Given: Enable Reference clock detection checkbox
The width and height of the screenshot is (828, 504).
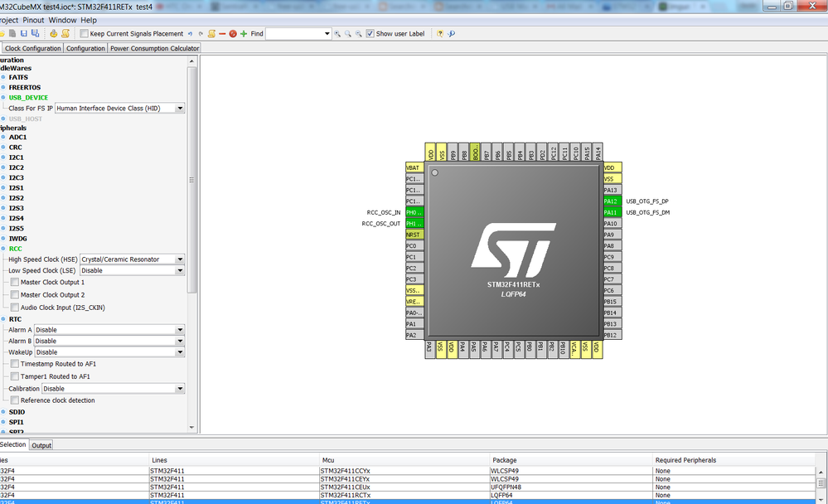Looking at the screenshot, I should coord(15,400).
